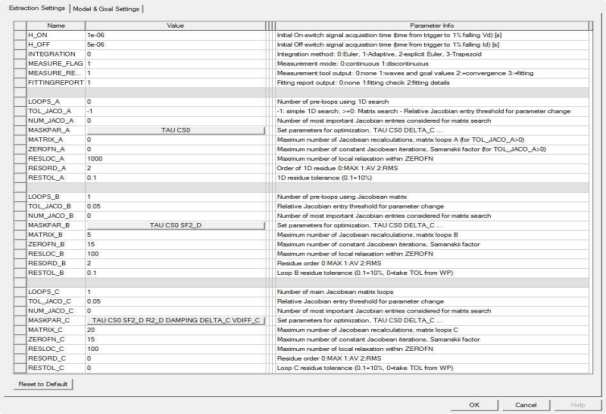Edit the MEASURE_FLAG value field
This screenshot has height=414, width=606.
[x=175, y=64]
